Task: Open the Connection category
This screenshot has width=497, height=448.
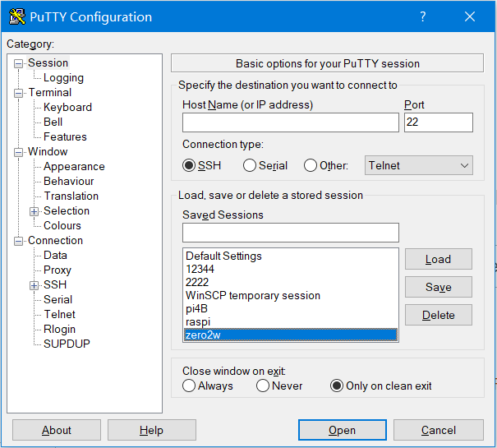Action: [55, 241]
